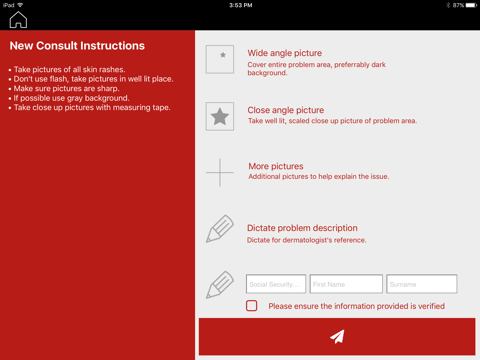
Task: Open the Wide angle picture option
Action: click(285, 53)
